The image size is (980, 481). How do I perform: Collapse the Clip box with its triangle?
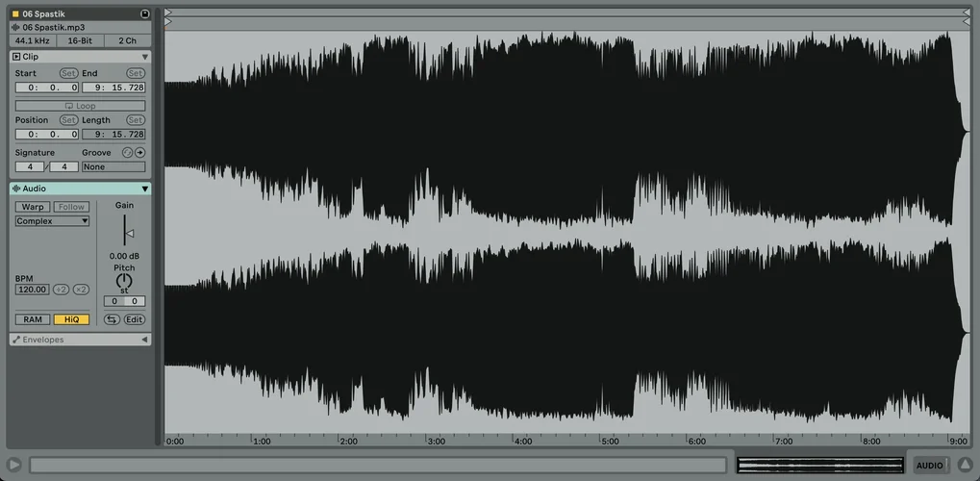pyautogui.click(x=145, y=57)
